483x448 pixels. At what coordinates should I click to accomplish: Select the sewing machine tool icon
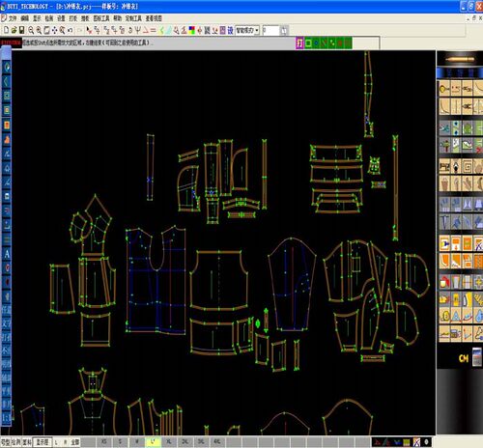coord(444,167)
